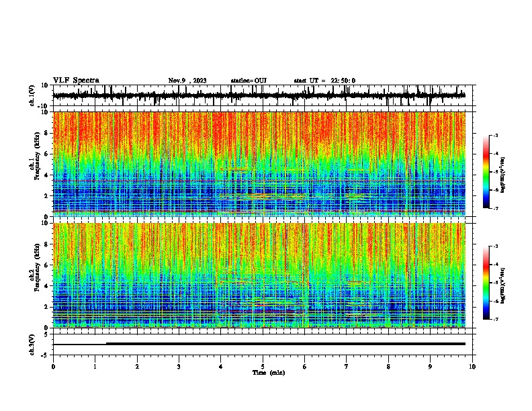Click the ch.1 voltage waveform trace
Screen dimensions: 532x411
coord(259,95)
